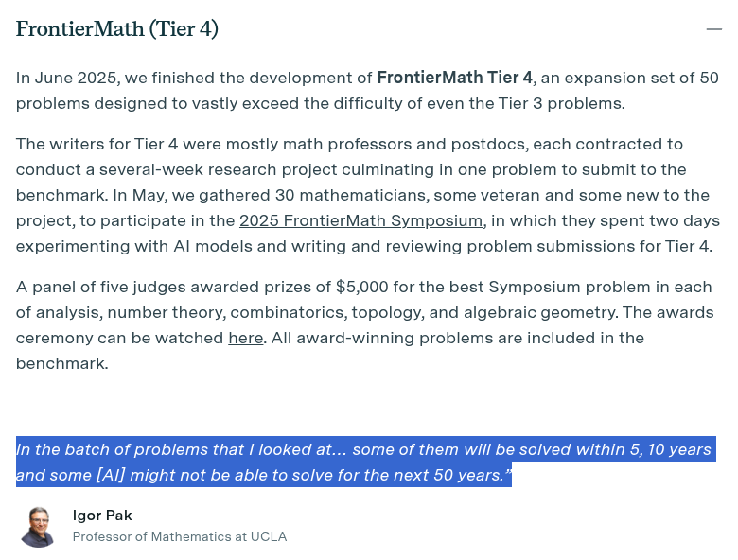Click Igor Pak's profile photo
The image size is (738, 560).
(x=38, y=527)
